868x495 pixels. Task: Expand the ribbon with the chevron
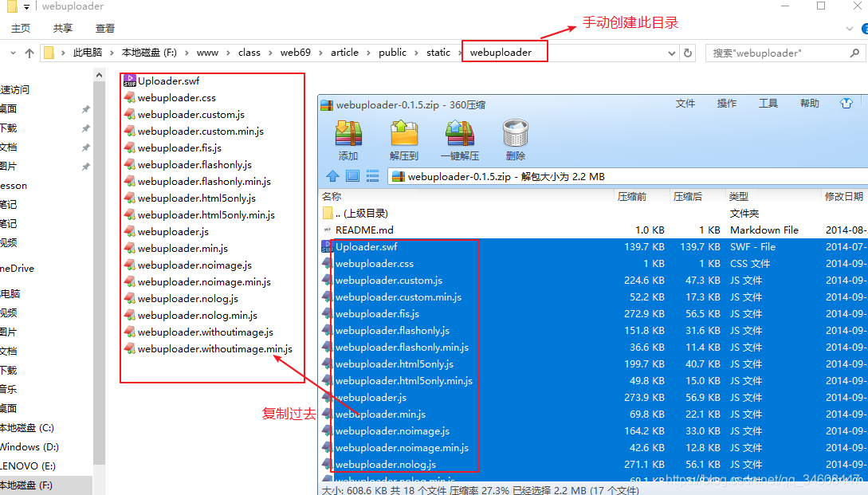click(849, 28)
